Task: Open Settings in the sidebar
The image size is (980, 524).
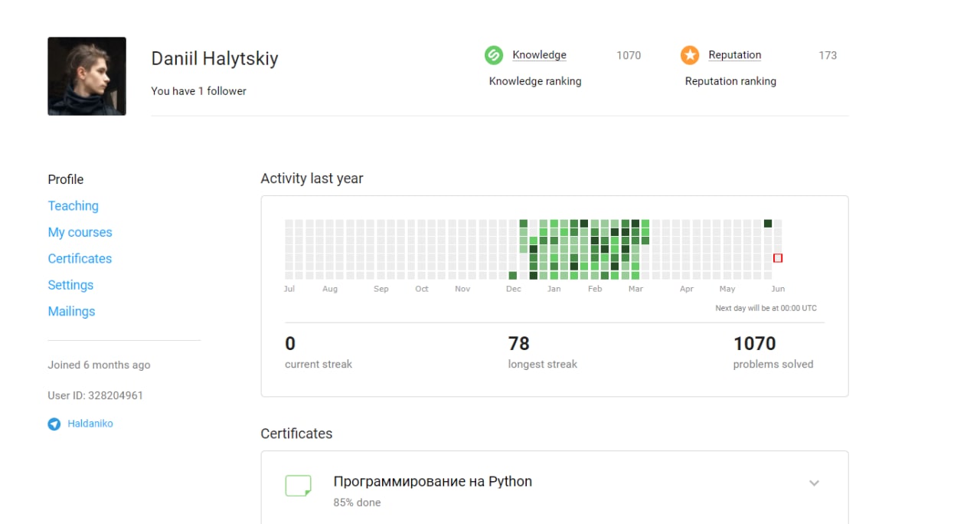Action: pos(70,285)
